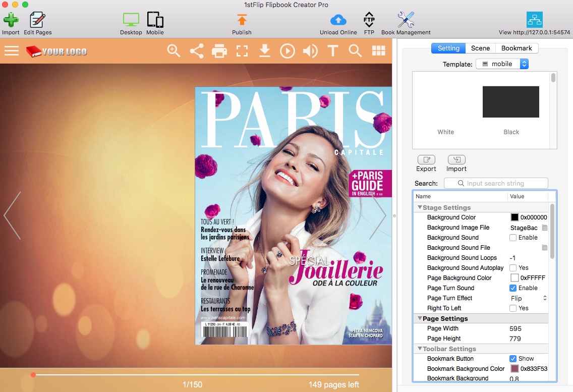Screen dimensions: 573x392
Task: Click the Import settings icon button
Action: 456,159
